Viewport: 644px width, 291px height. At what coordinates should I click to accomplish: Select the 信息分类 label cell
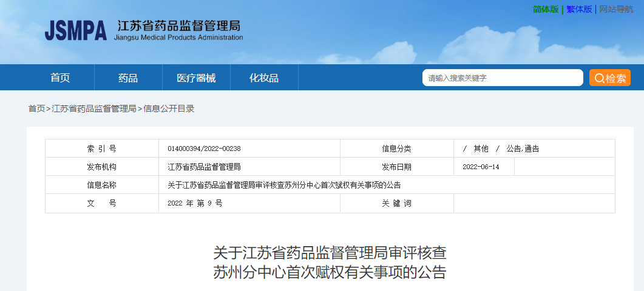click(397, 149)
